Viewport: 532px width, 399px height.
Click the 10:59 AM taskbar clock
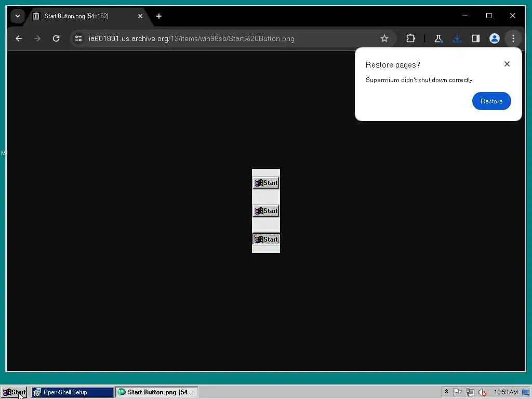coord(506,392)
